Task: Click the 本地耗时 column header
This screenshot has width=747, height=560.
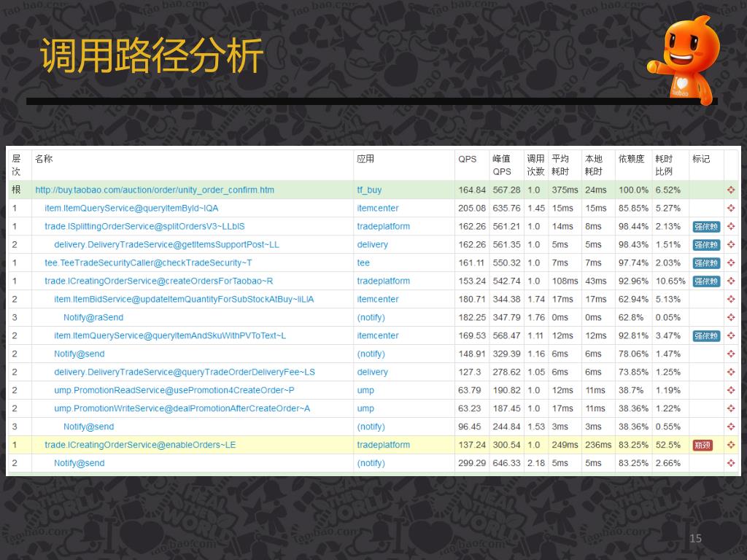Action: tap(594, 165)
